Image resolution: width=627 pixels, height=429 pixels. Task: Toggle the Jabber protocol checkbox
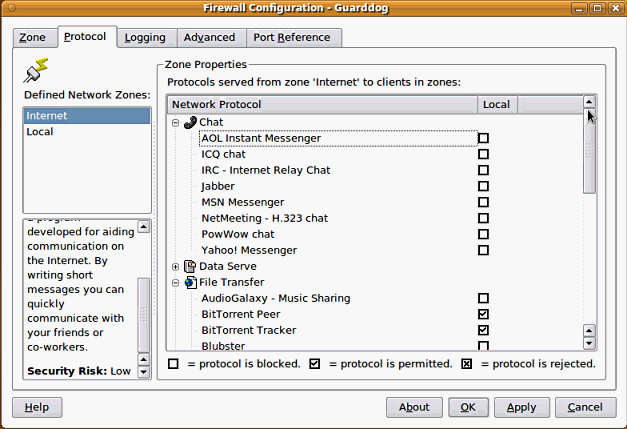(483, 186)
